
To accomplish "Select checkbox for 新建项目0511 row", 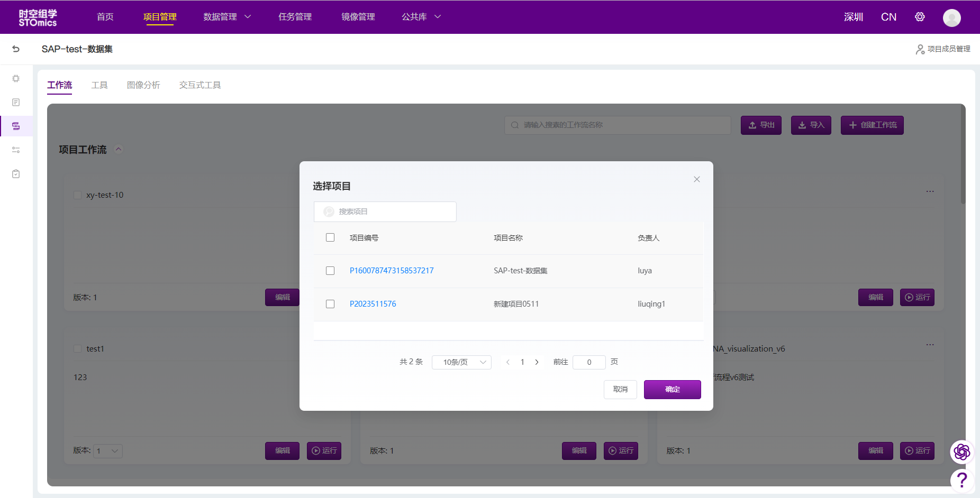I will [330, 304].
